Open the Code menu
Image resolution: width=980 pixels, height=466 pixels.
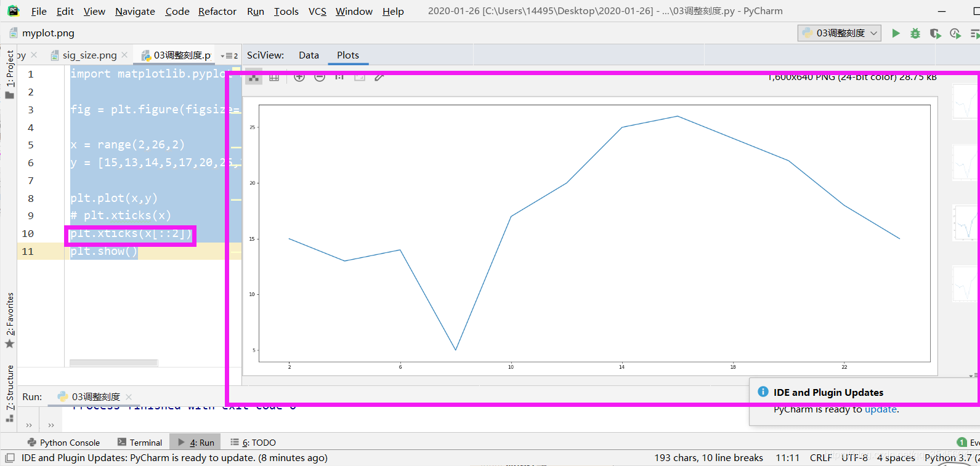pyautogui.click(x=177, y=11)
